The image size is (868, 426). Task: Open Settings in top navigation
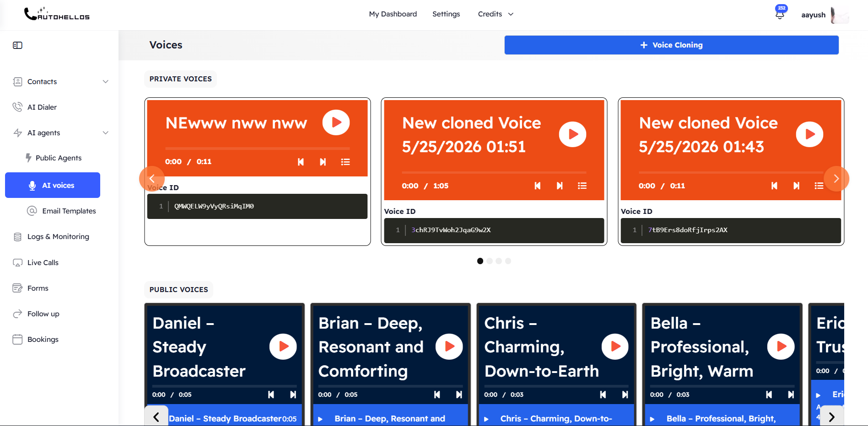(x=446, y=14)
